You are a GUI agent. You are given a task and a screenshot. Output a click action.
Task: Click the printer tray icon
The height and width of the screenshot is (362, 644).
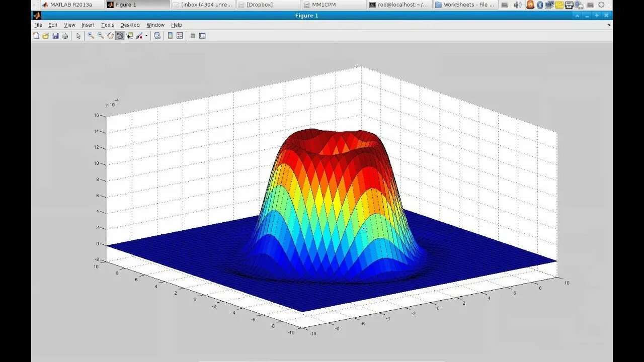tap(569, 5)
